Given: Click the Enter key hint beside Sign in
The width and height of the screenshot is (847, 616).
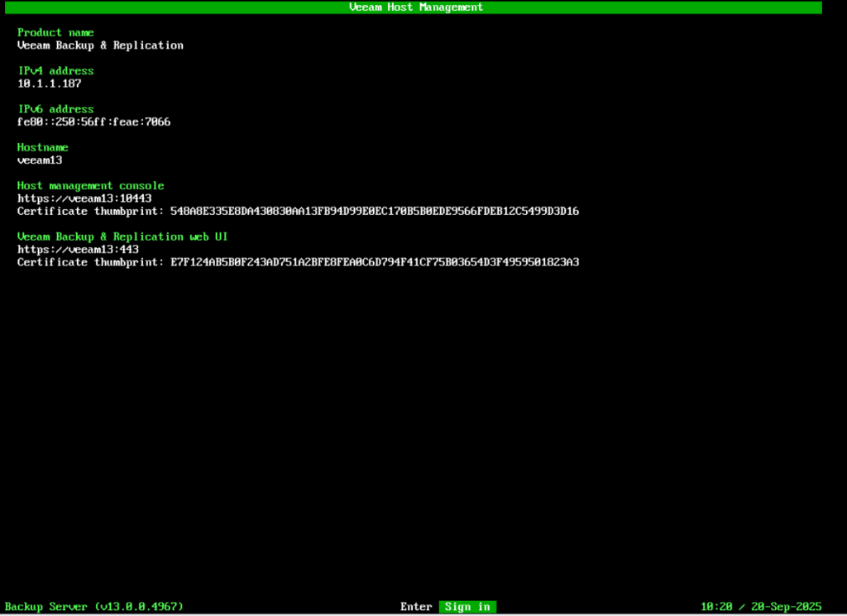Looking at the screenshot, I should click(416, 606).
